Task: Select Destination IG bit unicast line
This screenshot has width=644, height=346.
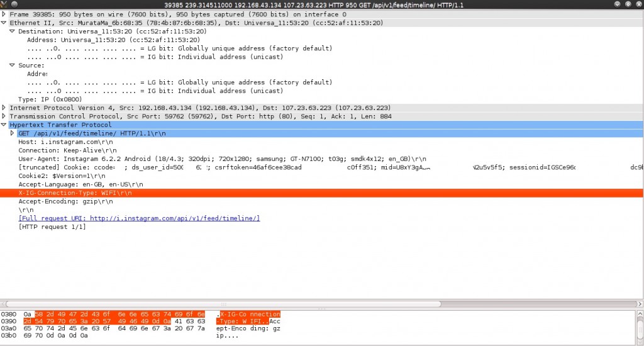Action: [155, 57]
